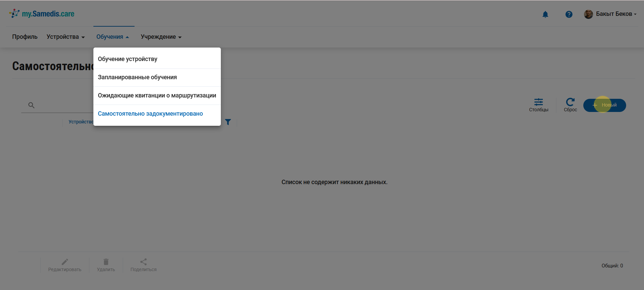Click the Сброс reset icon
This screenshot has width=644, height=290.
[x=570, y=102]
